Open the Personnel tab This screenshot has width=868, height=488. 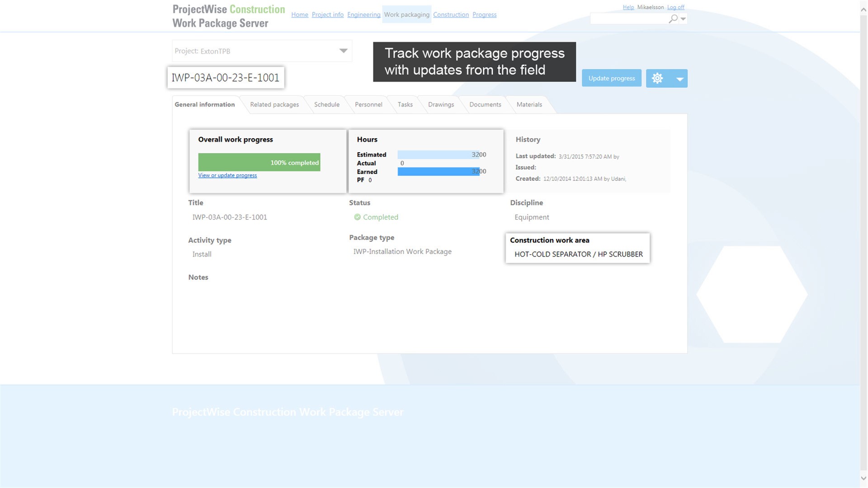coord(368,104)
